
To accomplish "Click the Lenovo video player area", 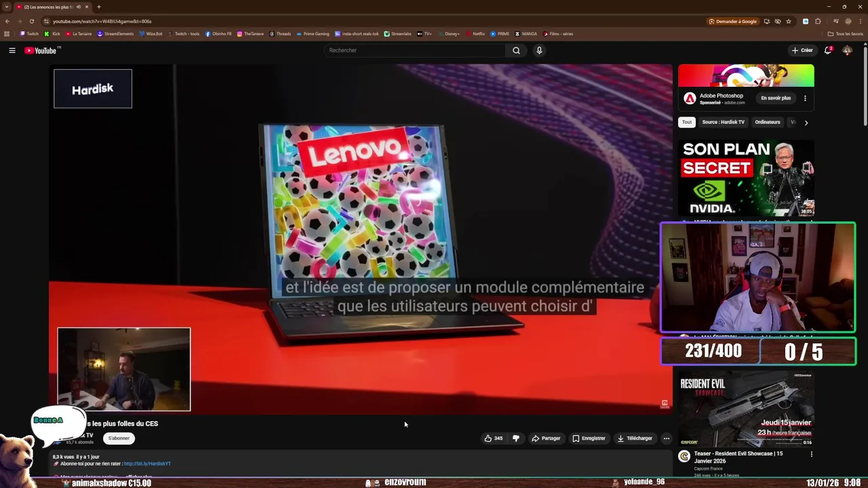I will click(360, 239).
